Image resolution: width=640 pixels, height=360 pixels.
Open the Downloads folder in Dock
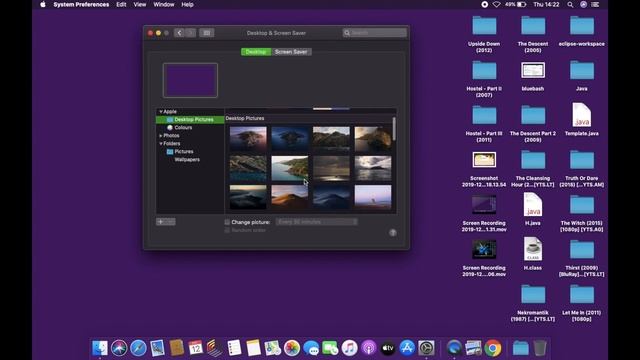(520, 348)
